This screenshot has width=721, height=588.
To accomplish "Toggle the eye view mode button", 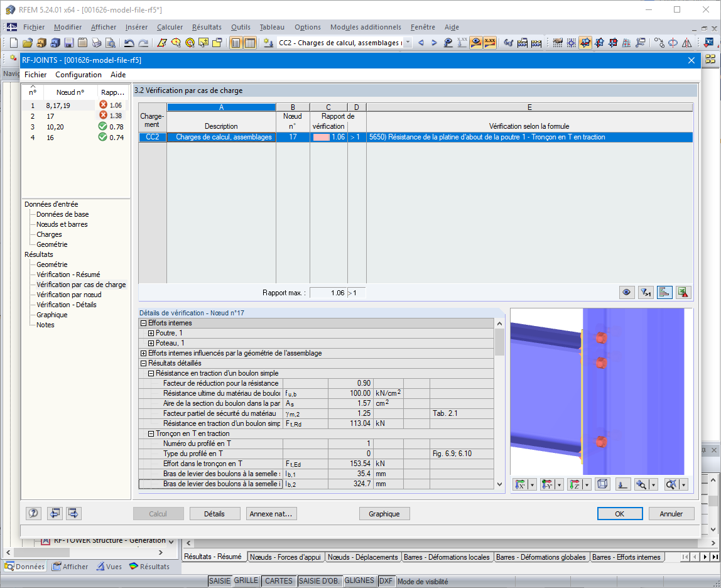I will pyautogui.click(x=626, y=292).
